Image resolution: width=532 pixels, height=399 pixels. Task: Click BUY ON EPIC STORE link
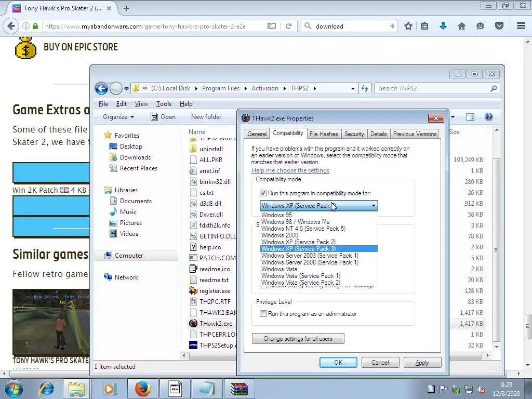coord(81,47)
